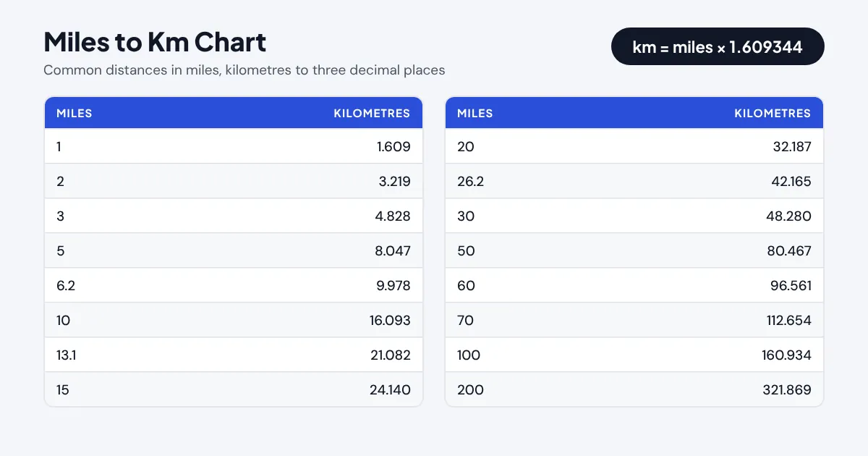Select the miles cell '200'
Viewport: 868px width, 456px height.
pyautogui.click(x=470, y=389)
